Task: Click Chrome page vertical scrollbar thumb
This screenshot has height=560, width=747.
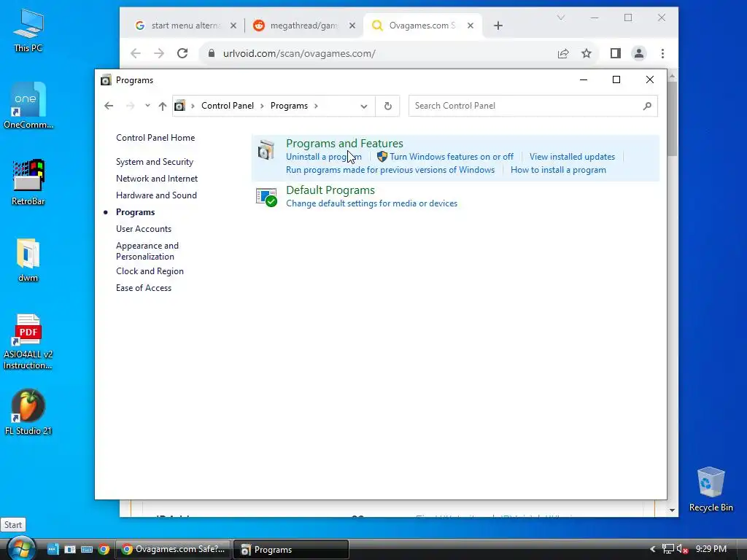Action: (672, 119)
